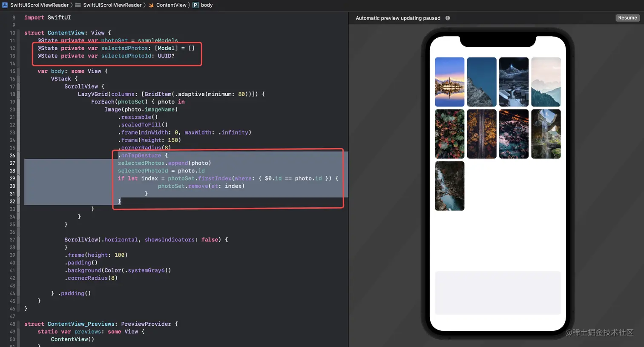Screen dimensions: 644x347
Task: Click line number 15 in gutter
Action: [12, 71]
